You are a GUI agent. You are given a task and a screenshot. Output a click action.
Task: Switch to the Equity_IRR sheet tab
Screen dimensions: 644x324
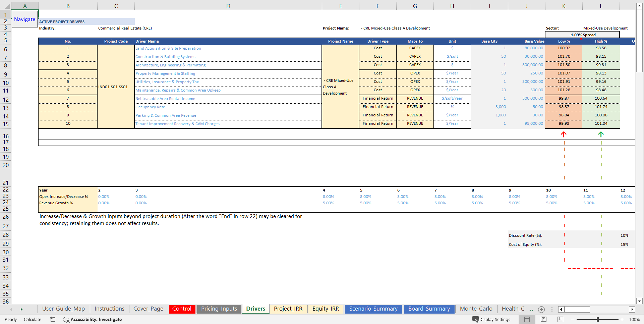pyautogui.click(x=326, y=309)
